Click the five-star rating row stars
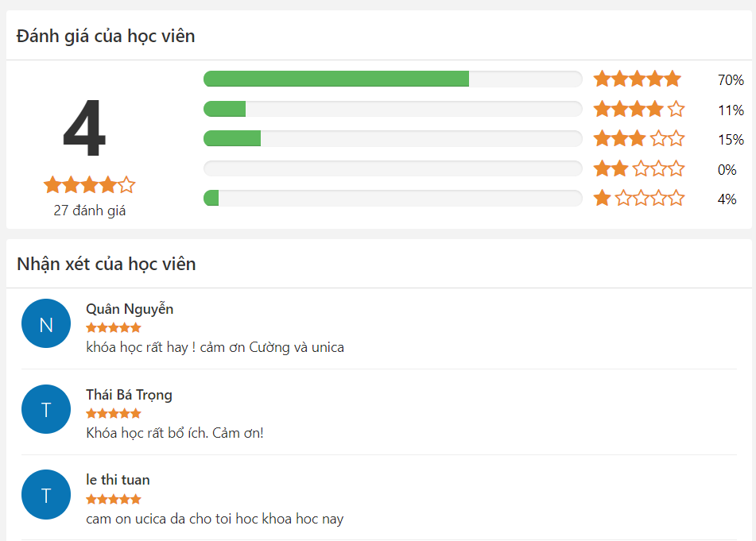This screenshot has height=541, width=756. (638, 79)
